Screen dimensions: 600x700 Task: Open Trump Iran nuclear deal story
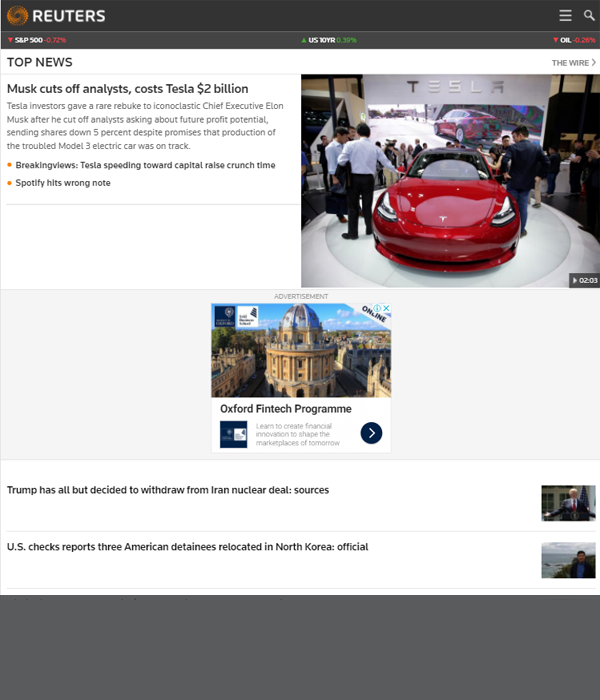click(168, 490)
